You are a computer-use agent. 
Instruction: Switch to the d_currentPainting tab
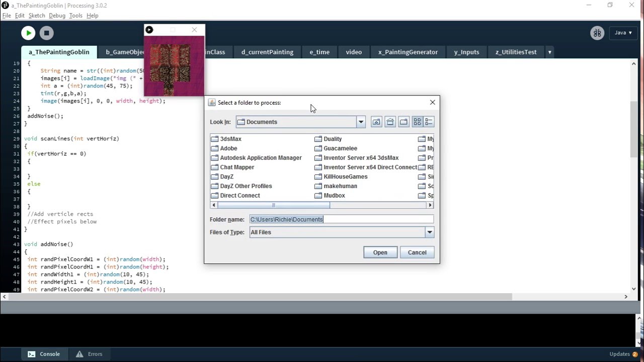tap(267, 52)
